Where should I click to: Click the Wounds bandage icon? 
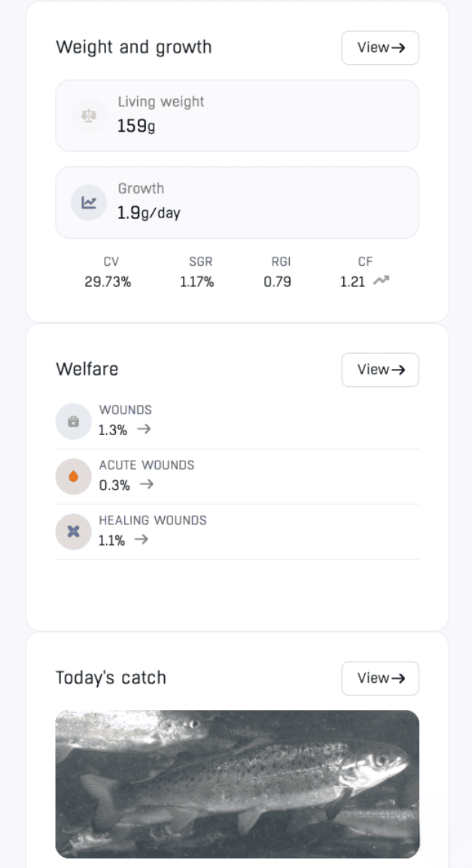pyautogui.click(x=73, y=422)
